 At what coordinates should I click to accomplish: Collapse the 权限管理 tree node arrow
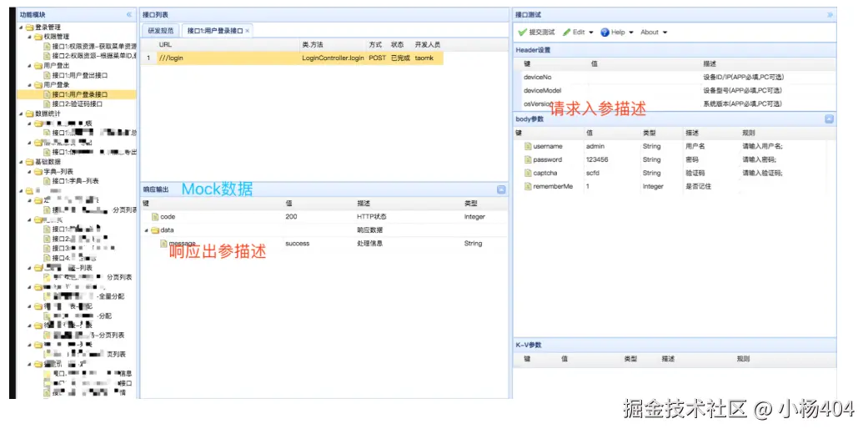pyautogui.click(x=30, y=37)
